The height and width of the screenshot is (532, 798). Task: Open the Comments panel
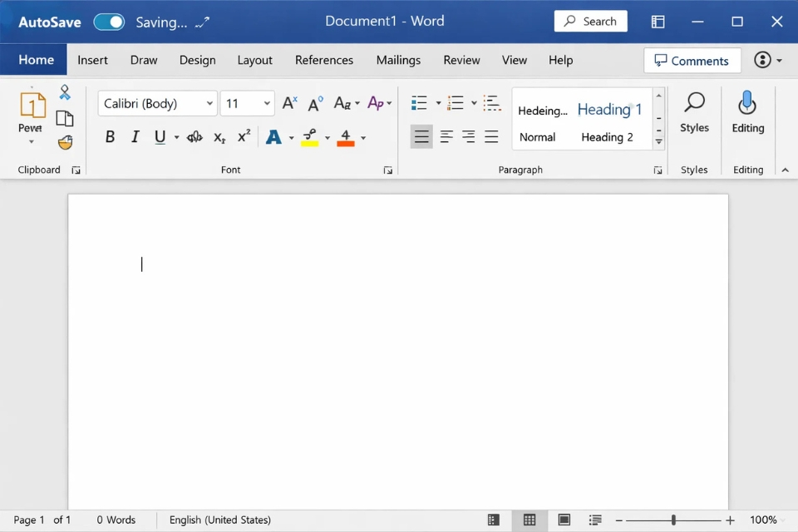tap(692, 60)
